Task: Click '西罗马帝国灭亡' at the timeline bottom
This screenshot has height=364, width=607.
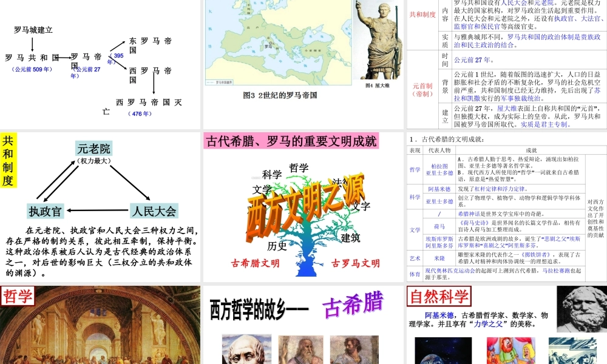Action: pyautogui.click(x=143, y=107)
